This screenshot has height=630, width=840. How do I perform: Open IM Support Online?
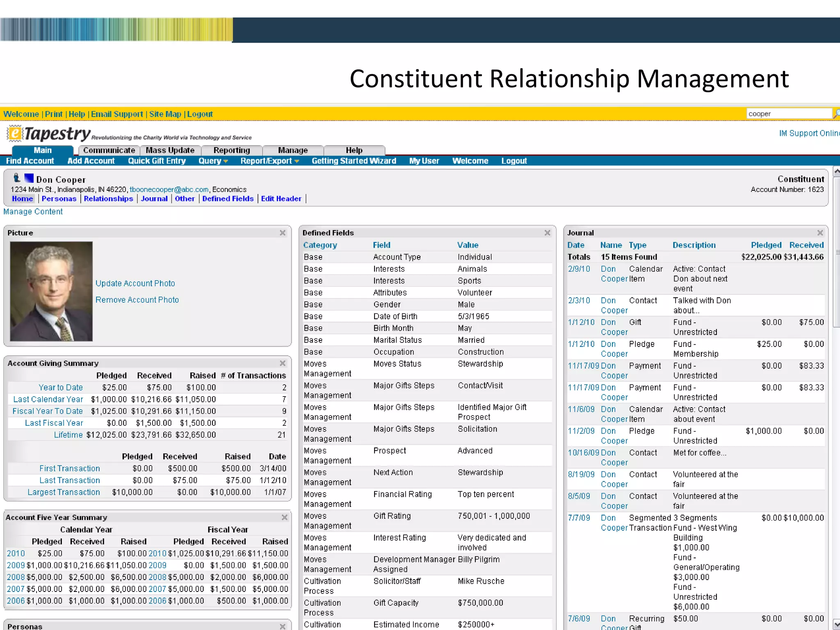pyautogui.click(x=809, y=133)
